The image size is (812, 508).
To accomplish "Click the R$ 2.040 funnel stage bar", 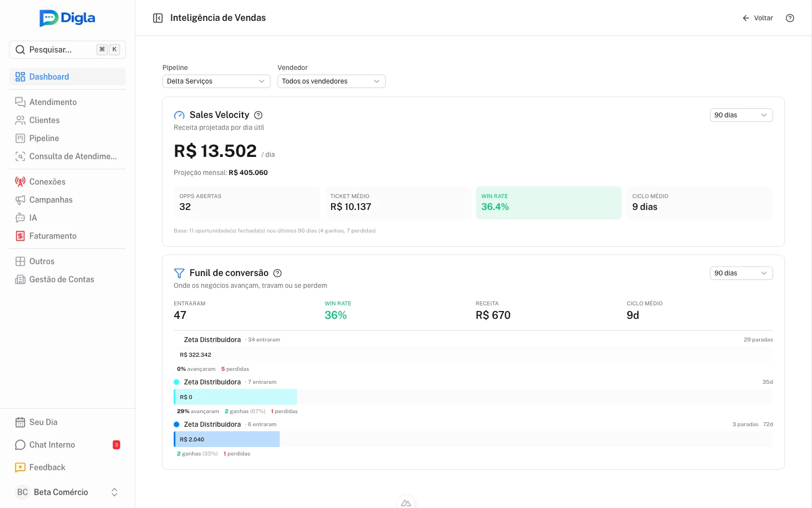I will [227, 439].
